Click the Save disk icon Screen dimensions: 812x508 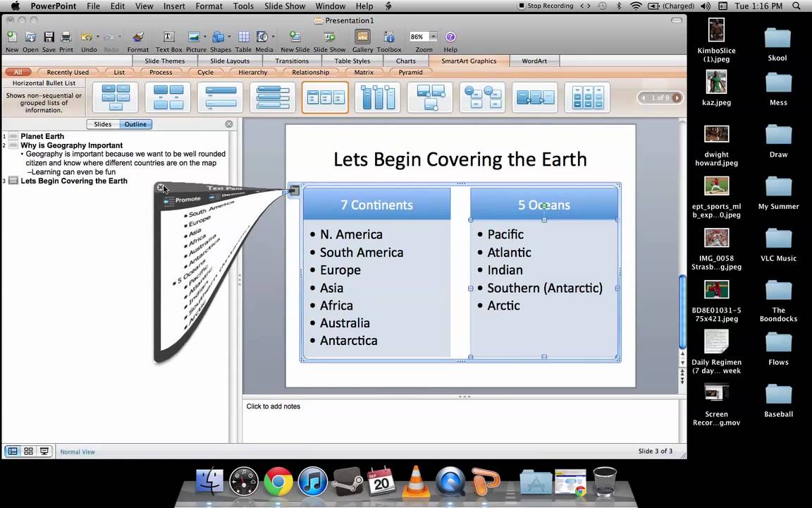coord(49,37)
